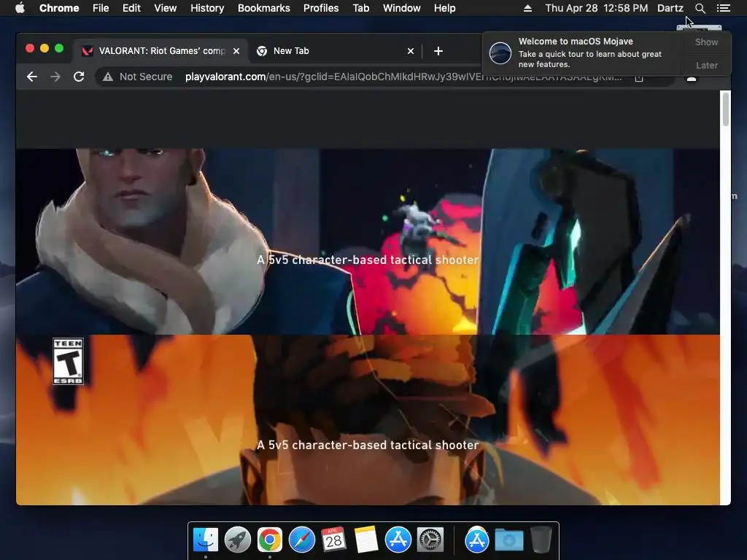
Task: Open the Edit menu
Action: pyautogui.click(x=131, y=8)
